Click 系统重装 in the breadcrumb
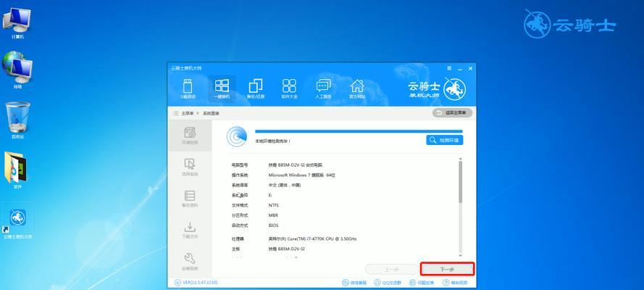 coord(211,113)
